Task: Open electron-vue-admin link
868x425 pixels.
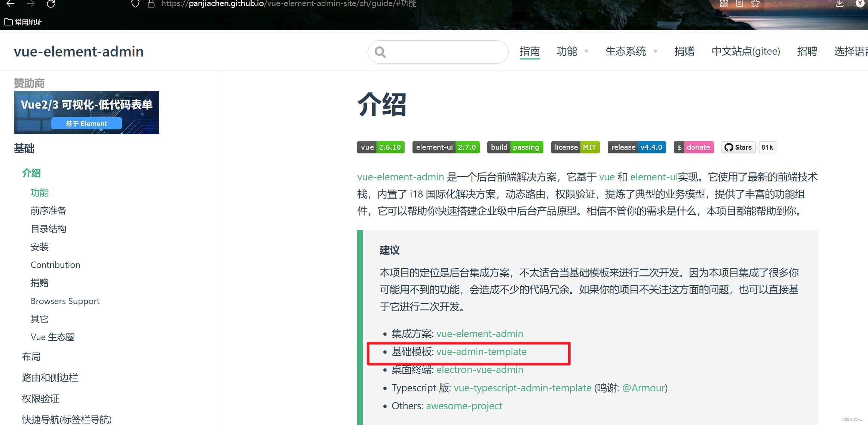Action: click(480, 370)
